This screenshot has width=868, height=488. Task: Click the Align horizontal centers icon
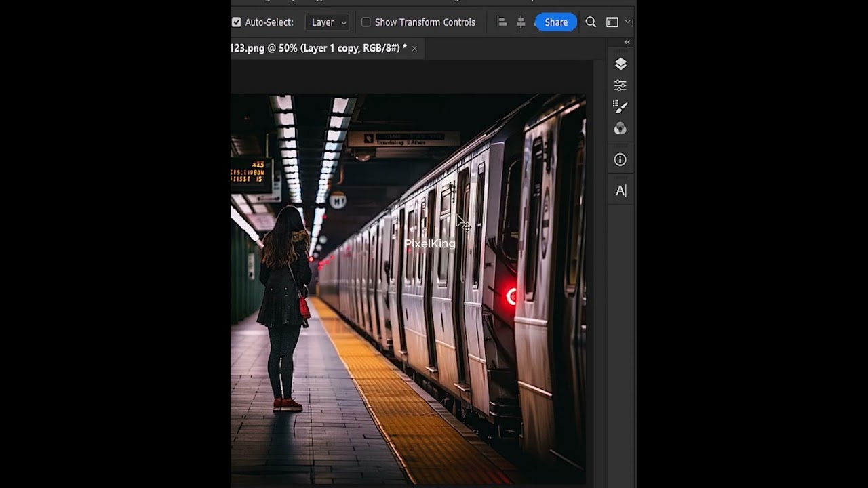(x=521, y=22)
